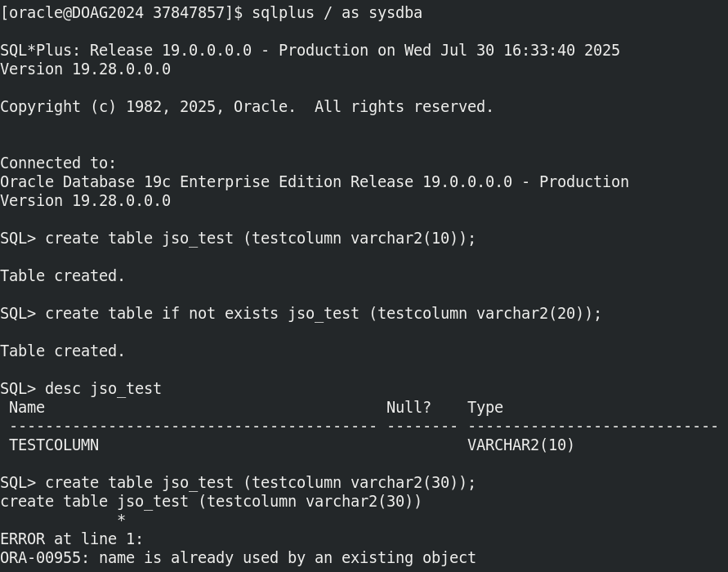This screenshot has width=728, height=572.
Task: Click the 'create table if not exists' statement
Action: pos(323,314)
